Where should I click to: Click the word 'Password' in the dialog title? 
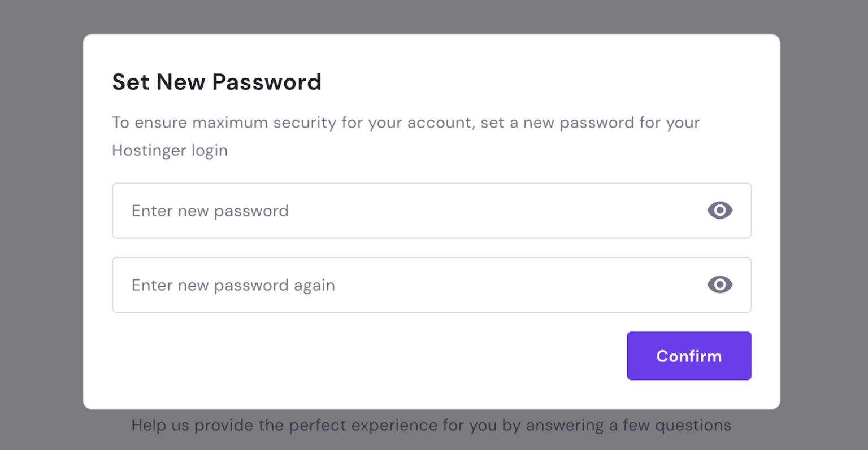(x=267, y=82)
